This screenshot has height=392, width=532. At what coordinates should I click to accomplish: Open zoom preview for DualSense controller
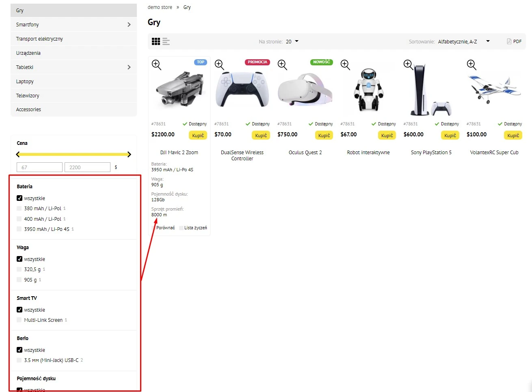point(219,65)
